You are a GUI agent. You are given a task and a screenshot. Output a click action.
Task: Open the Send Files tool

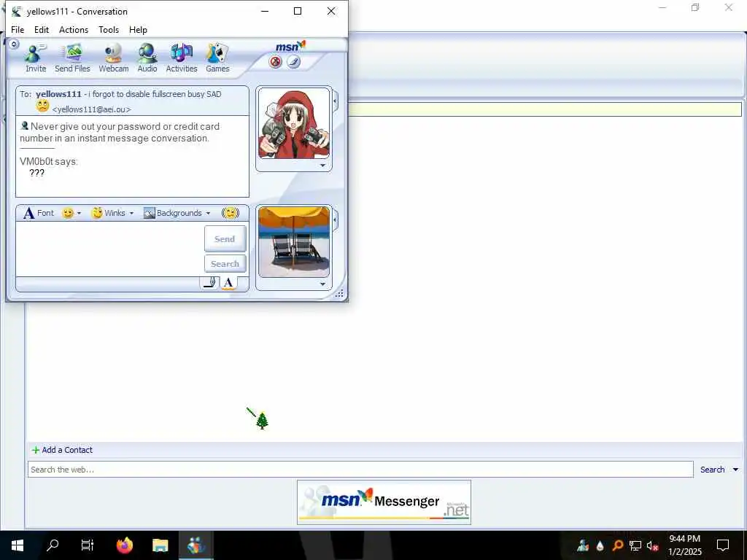point(72,58)
